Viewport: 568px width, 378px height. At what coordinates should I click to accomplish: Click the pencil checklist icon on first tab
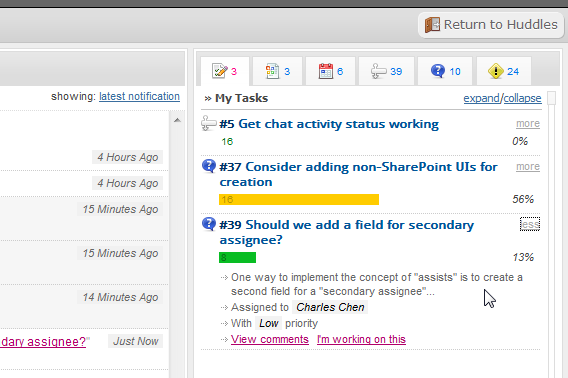(x=220, y=71)
